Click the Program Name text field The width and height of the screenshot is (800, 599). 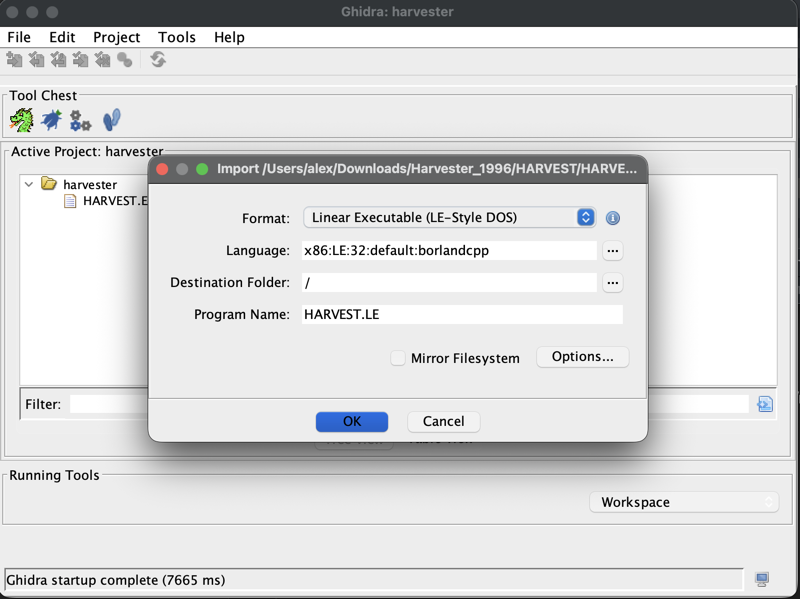pos(461,314)
